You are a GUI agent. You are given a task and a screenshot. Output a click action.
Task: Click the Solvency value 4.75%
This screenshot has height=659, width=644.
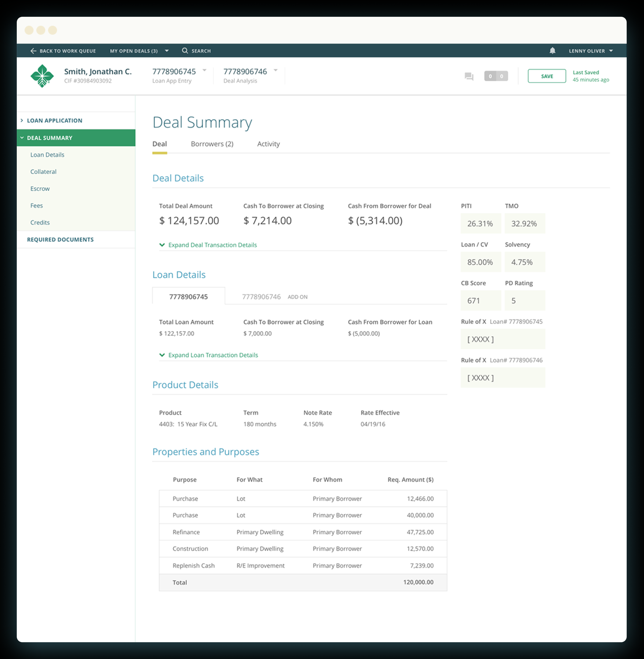(x=525, y=262)
